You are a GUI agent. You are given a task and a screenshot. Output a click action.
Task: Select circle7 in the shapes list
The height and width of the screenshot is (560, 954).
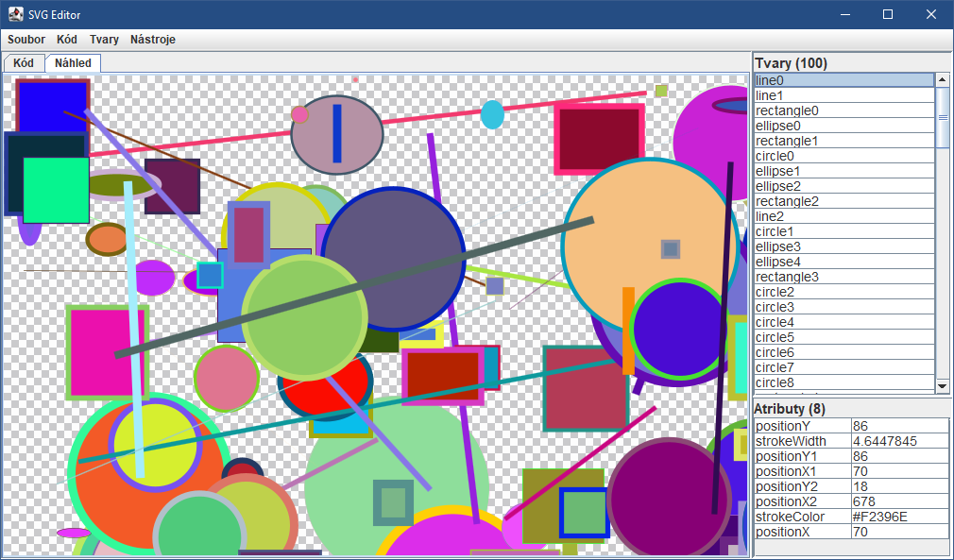click(843, 368)
